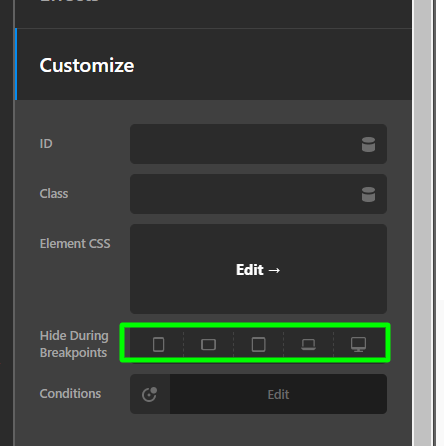Open the Conditions Edit button
Viewport: 444px width, 446px height.
coord(278,394)
